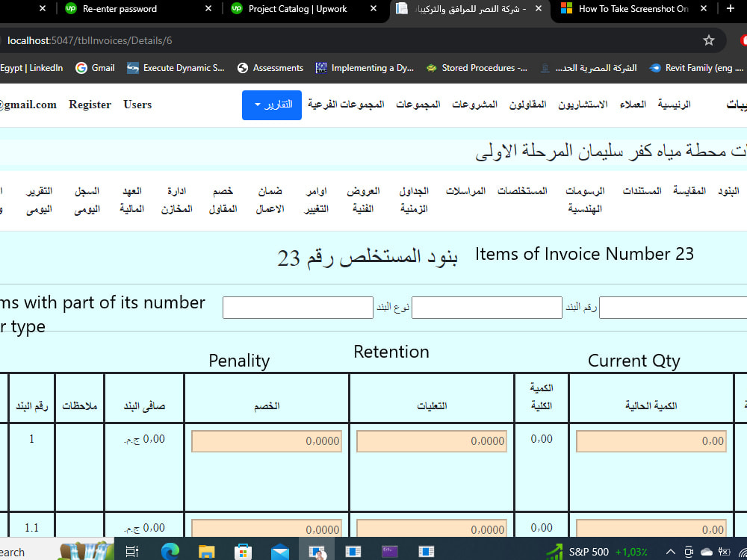Open المقاولون in the navbar
The height and width of the screenshot is (560, 747).
(x=528, y=105)
